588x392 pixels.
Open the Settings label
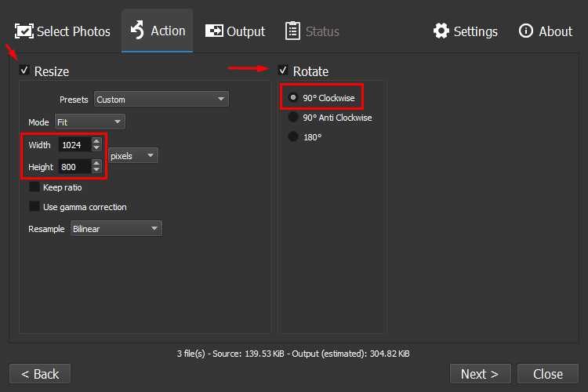(x=476, y=31)
